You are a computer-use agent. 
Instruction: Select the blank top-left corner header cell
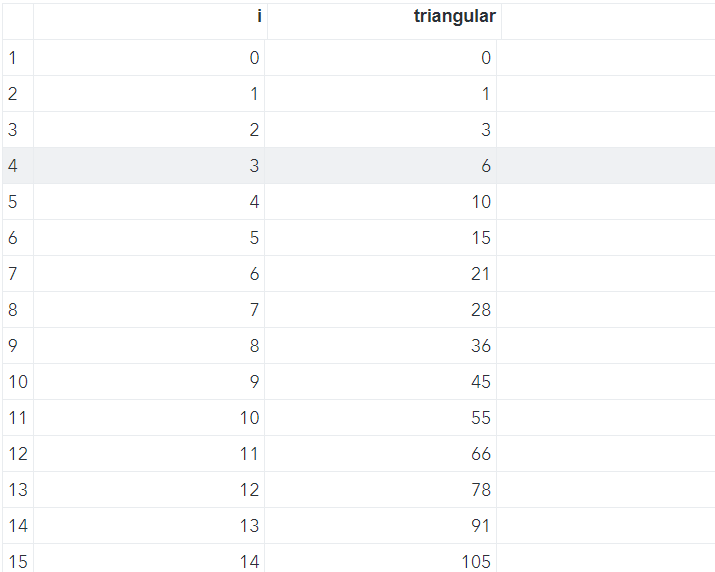coord(17,17)
